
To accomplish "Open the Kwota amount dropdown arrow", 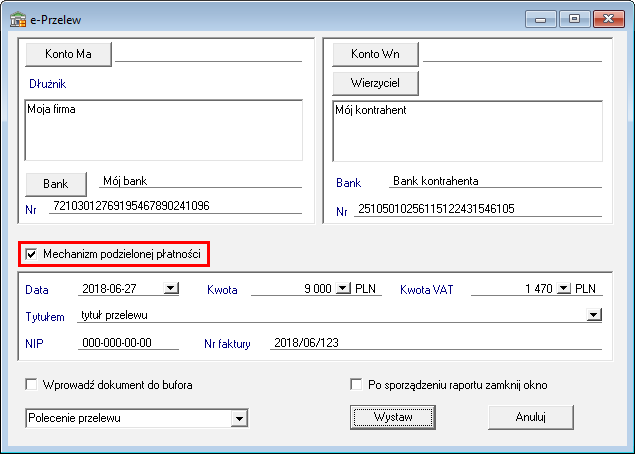I will 344,289.
